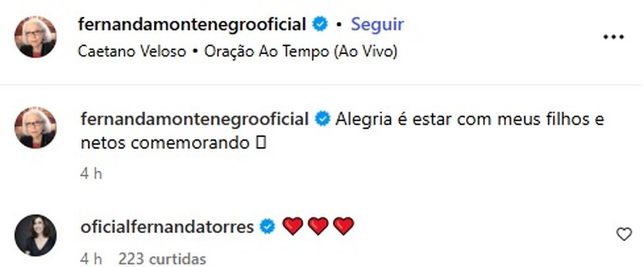Click the verified badge beside the caption username
The width and height of the screenshot is (644, 267).
(323, 120)
